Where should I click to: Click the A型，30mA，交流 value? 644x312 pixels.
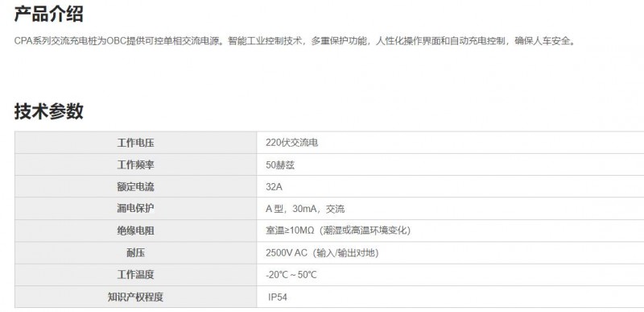coord(305,209)
